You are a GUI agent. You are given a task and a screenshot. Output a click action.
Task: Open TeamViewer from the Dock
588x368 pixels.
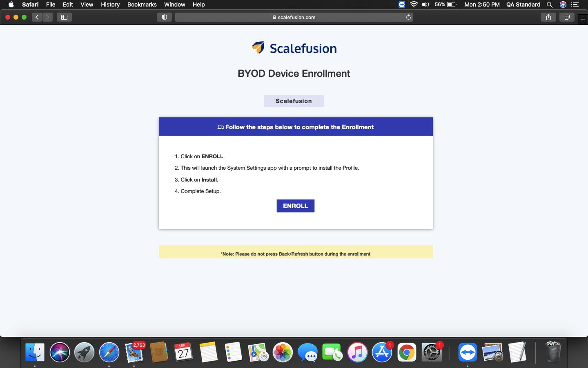point(468,352)
